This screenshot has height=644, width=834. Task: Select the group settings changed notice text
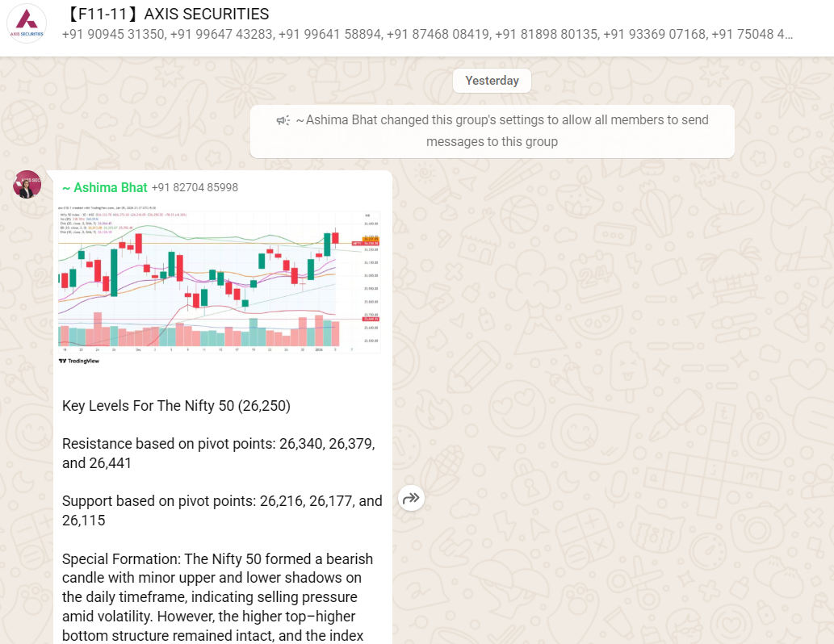pos(501,131)
